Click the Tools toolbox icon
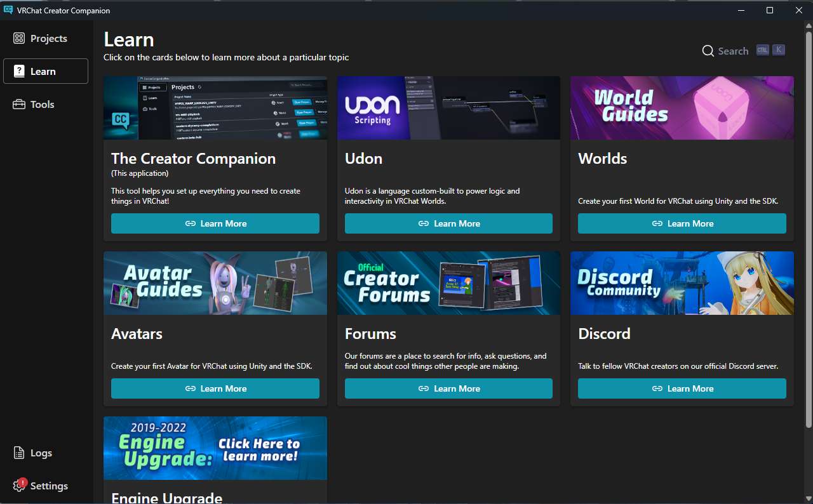The image size is (813, 504). point(18,104)
